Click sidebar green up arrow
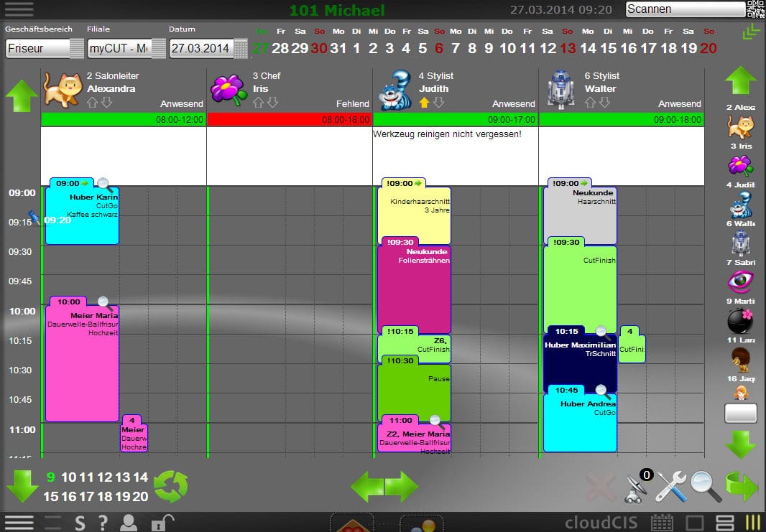Image resolution: width=766 pixels, height=532 pixels. (x=741, y=80)
